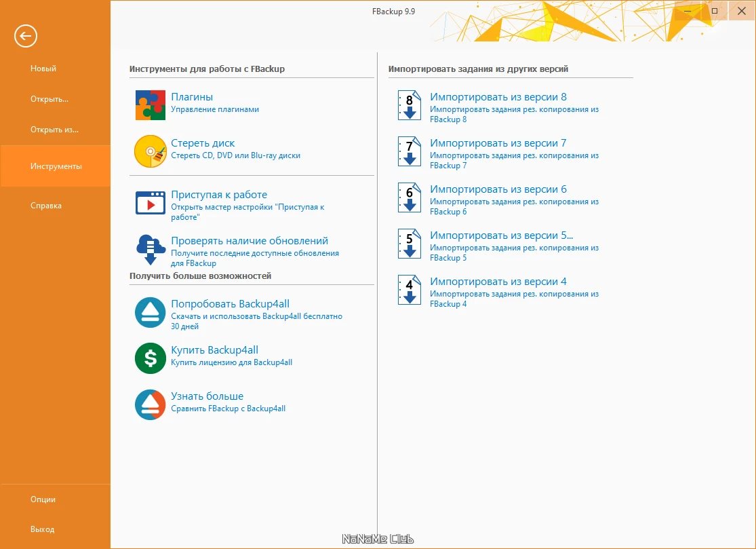This screenshot has height=549, width=756.
Task: Click the import version 4 icon
Action: click(410, 290)
